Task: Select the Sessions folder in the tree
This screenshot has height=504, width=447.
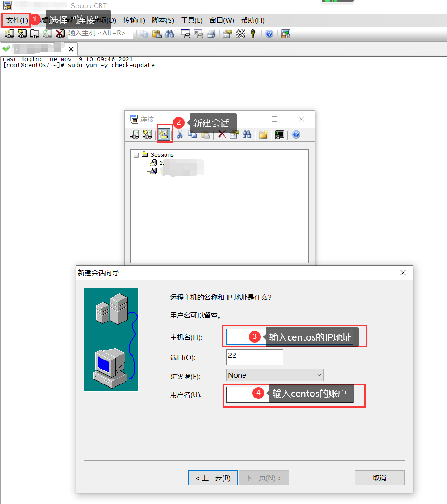Action: [162, 154]
